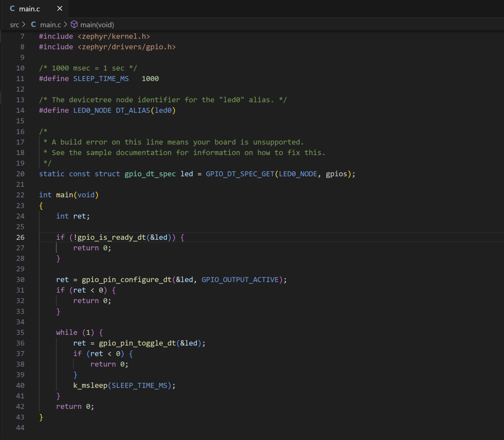
Task: Click the C file icon in the breadcrumb bar
Action: pyautogui.click(x=33, y=24)
